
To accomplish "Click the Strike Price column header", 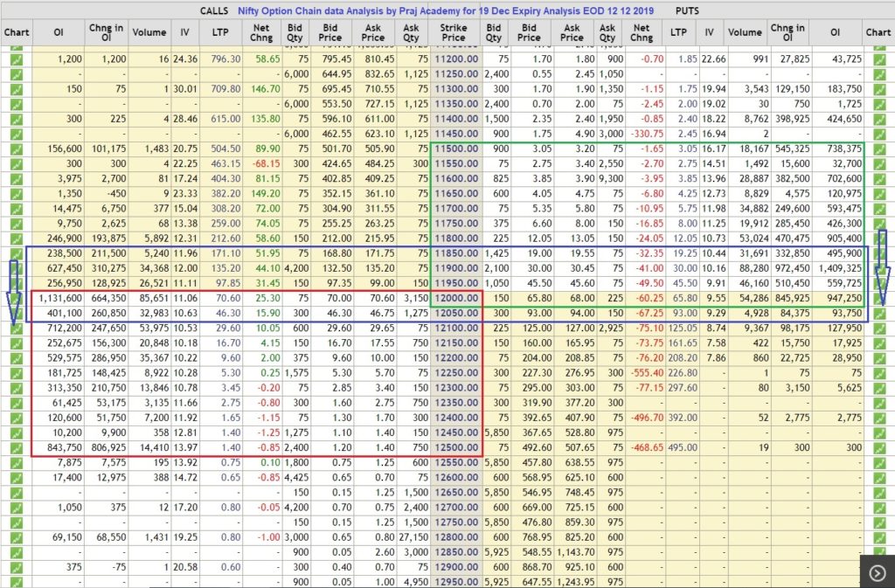I will (x=453, y=33).
